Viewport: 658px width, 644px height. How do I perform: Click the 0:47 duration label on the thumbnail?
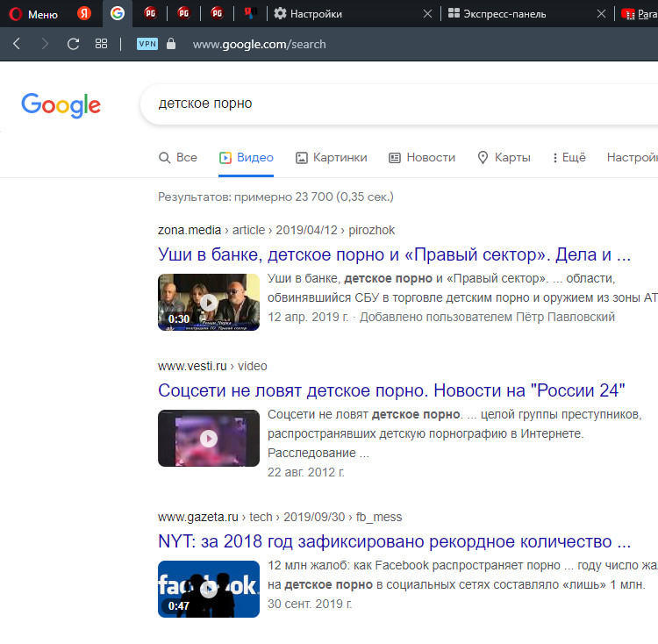coord(179,605)
